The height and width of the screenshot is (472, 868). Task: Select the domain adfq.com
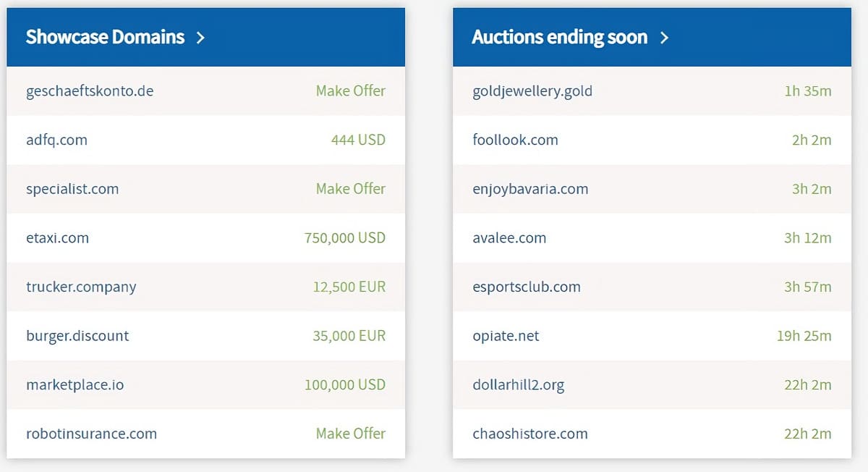[56, 140]
